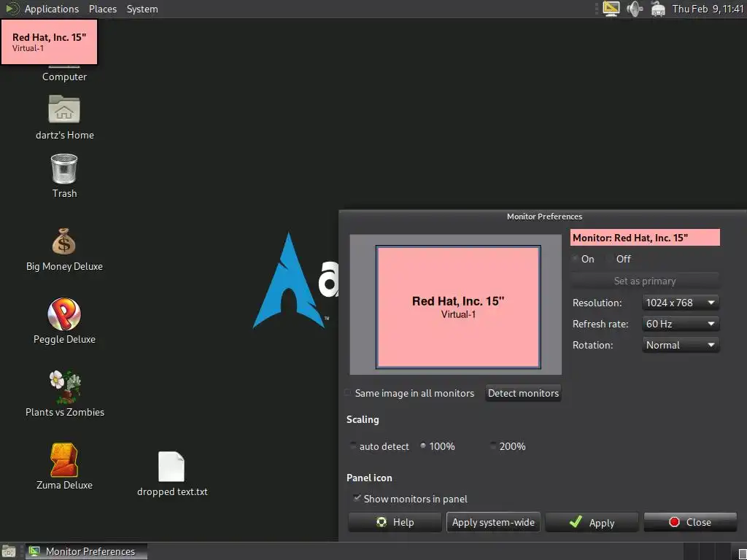Click the Set as primary button
747x560 pixels.
point(645,281)
